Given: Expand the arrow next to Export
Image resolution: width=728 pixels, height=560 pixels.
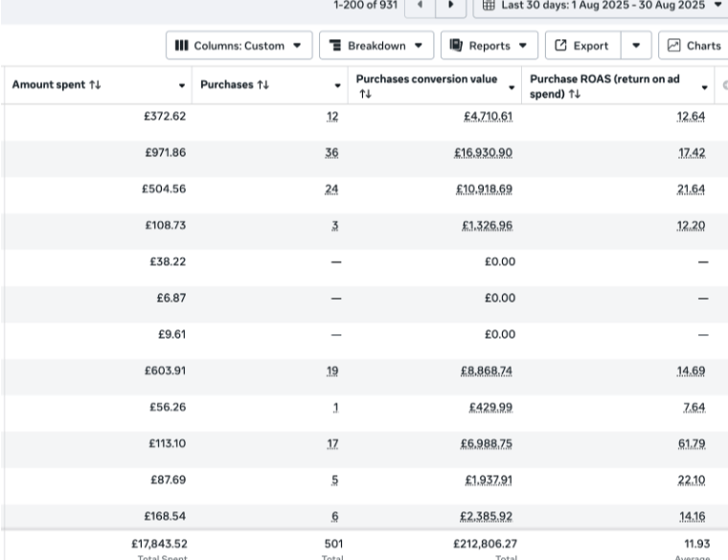Looking at the screenshot, I should point(636,46).
